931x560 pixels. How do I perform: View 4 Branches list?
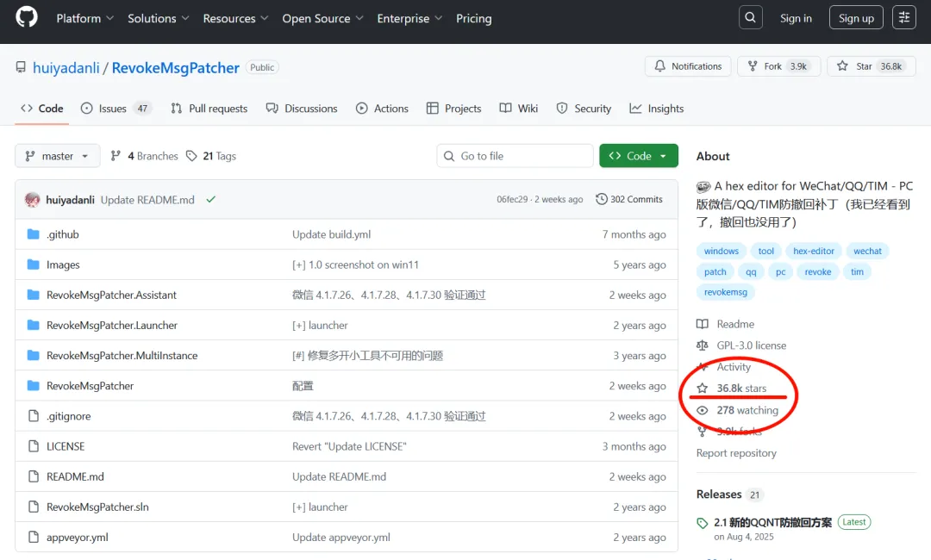coord(145,156)
